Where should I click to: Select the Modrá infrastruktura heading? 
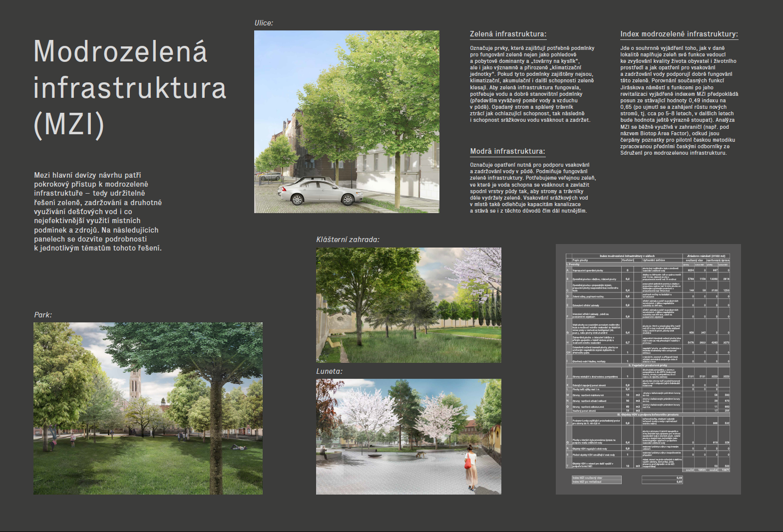(507, 151)
